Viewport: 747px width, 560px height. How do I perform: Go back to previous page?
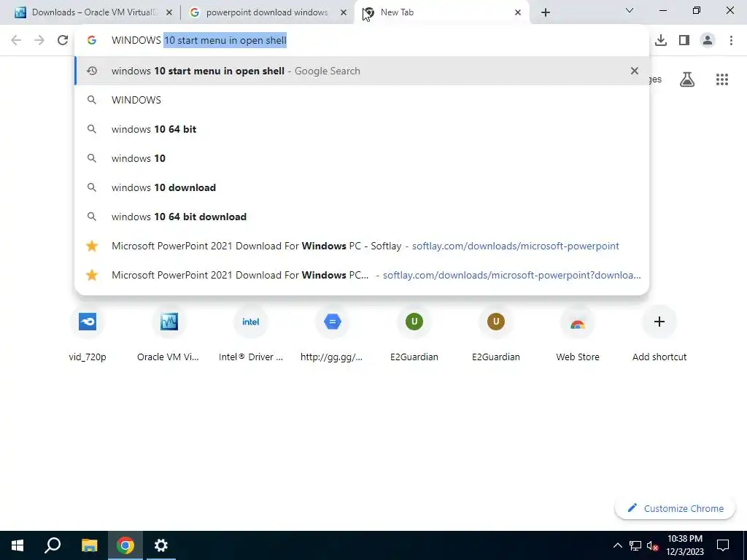[16, 40]
